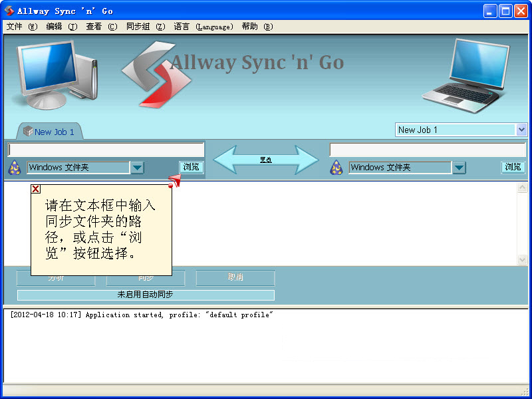
Task: Expand the right Windows 文件夹 dropdown
Action: [x=459, y=168]
